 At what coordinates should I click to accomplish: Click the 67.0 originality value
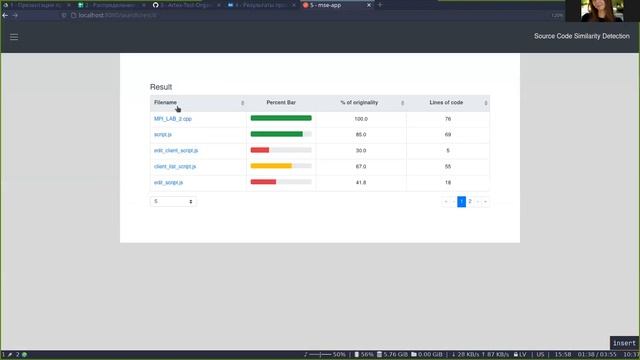click(361, 167)
